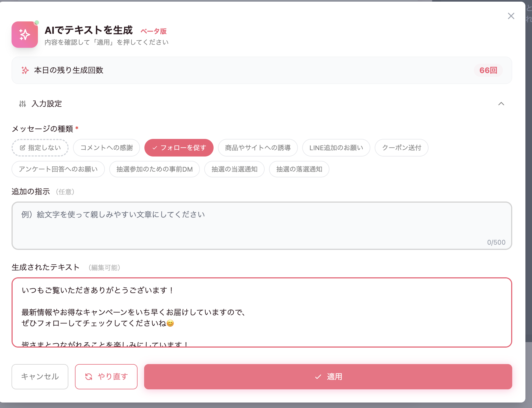Click the refresh icon in やり直す button

(x=89, y=377)
